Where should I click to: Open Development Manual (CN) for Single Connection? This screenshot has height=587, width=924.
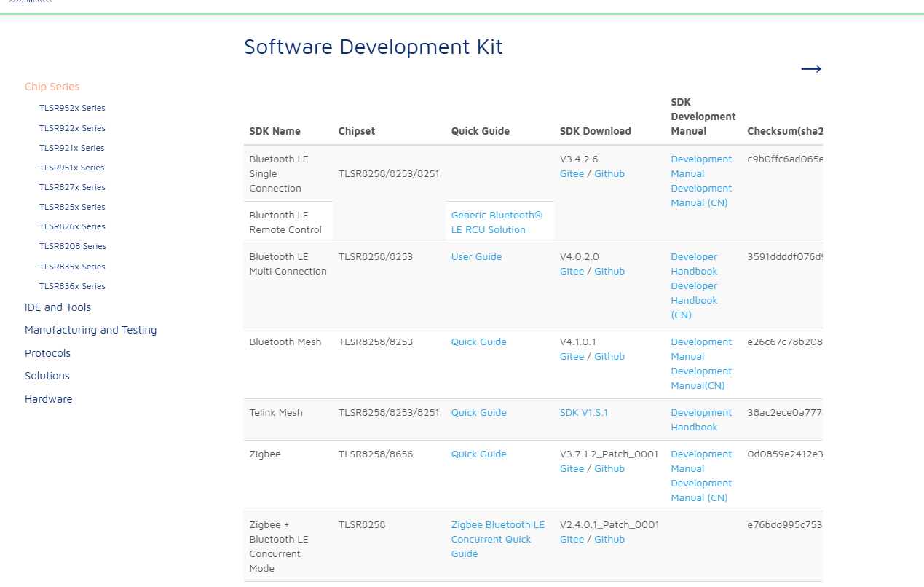(x=701, y=195)
